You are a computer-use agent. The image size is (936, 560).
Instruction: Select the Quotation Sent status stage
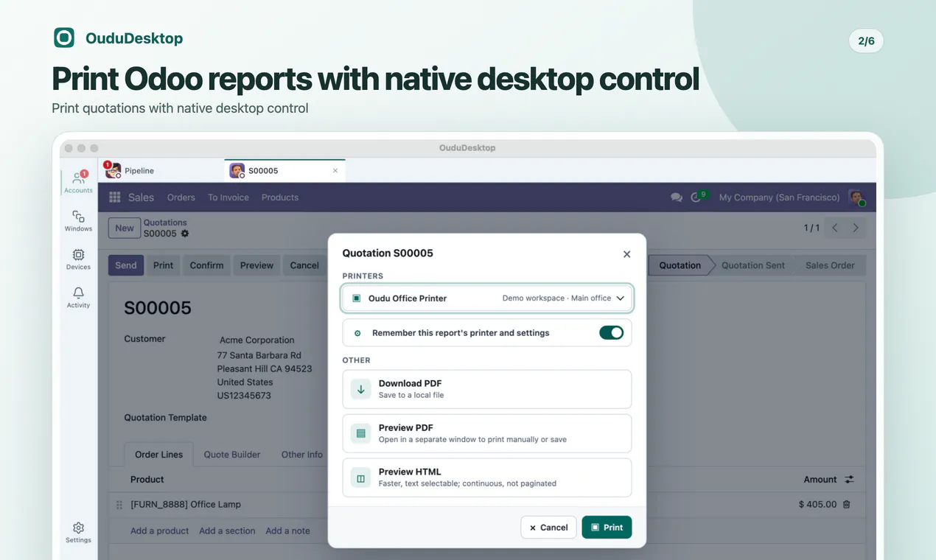point(753,265)
